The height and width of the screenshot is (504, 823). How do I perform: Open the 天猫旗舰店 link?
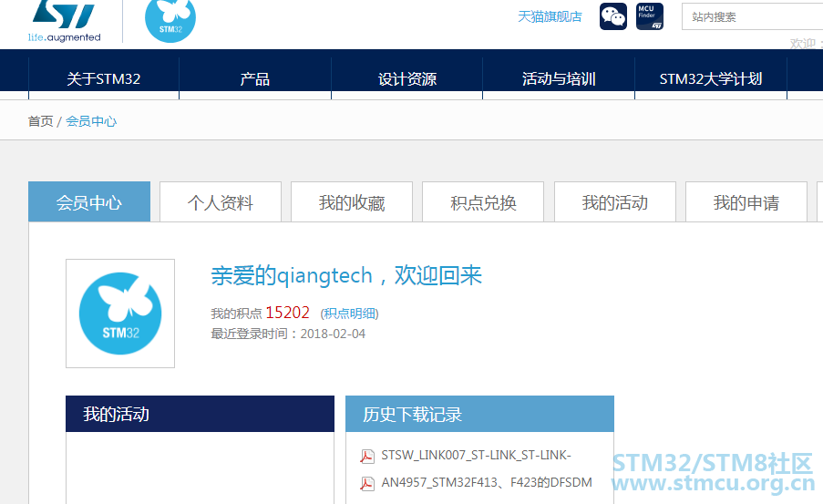[550, 16]
